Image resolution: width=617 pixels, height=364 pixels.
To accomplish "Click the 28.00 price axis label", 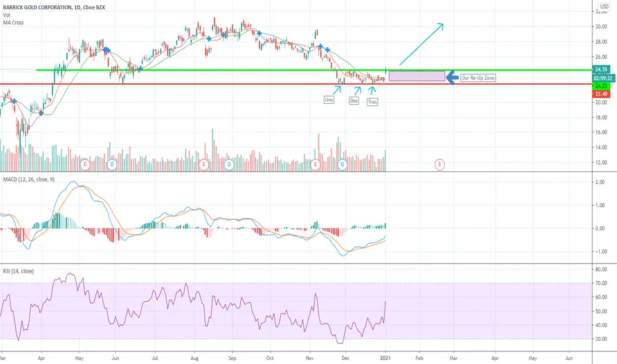I will coord(601,42).
